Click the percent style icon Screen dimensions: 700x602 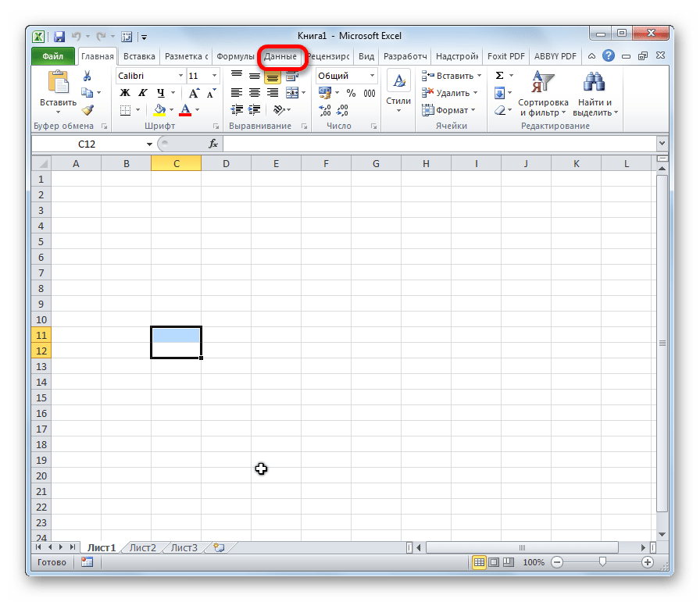pos(352,93)
